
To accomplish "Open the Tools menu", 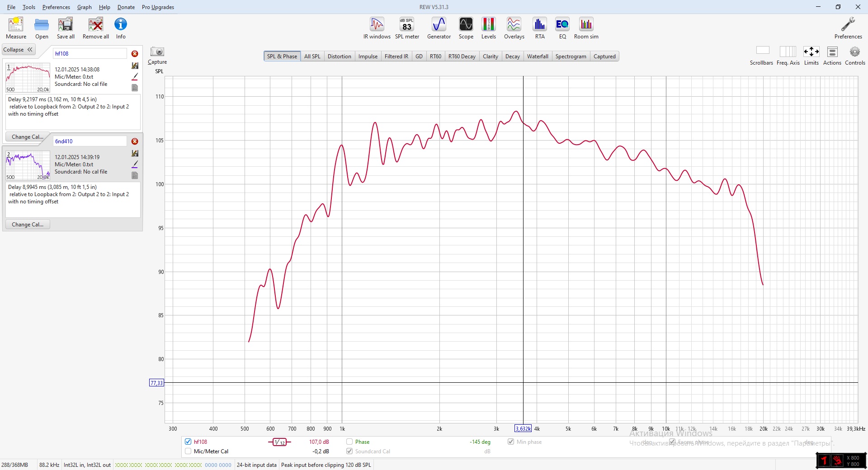I will coord(29,7).
